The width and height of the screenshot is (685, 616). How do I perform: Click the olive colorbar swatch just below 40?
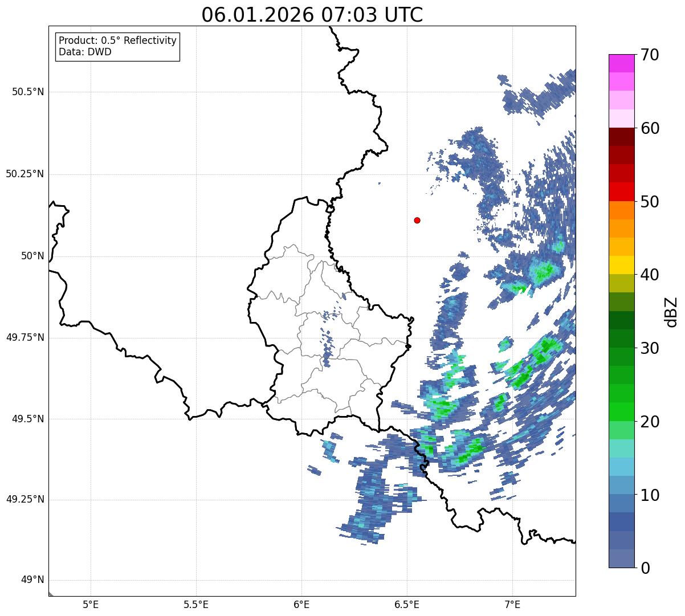tap(621, 283)
